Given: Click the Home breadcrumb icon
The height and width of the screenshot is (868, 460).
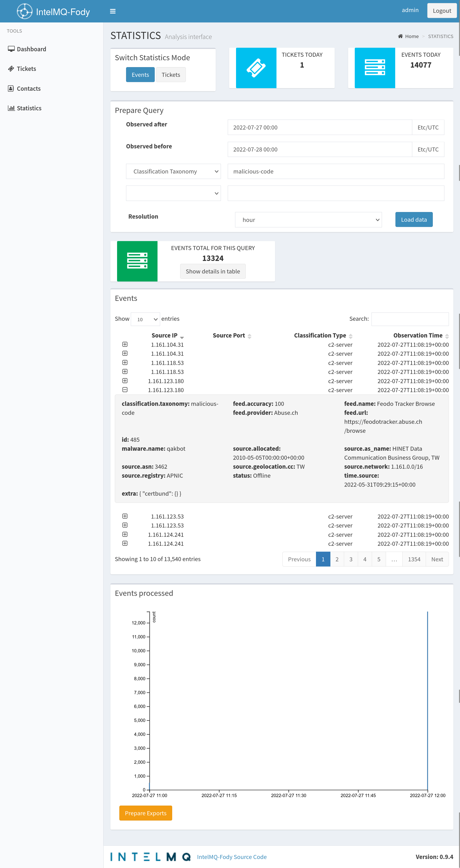Looking at the screenshot, I should point(400,36).
